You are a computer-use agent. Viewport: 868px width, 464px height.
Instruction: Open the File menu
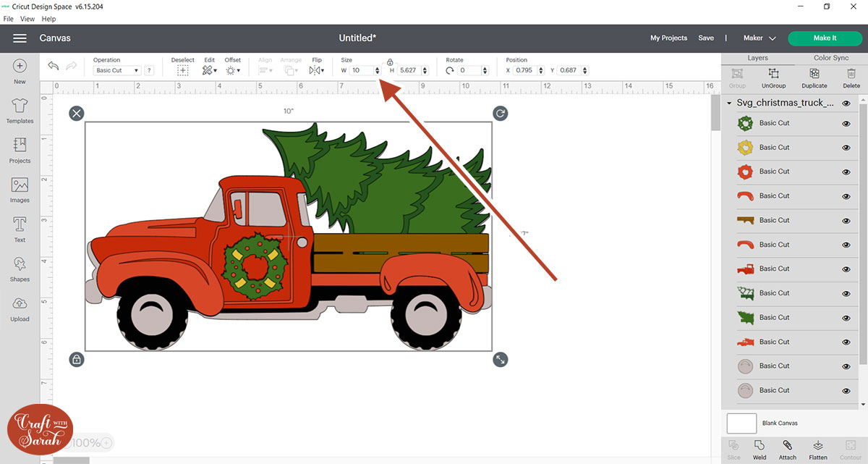pos(9,19)
